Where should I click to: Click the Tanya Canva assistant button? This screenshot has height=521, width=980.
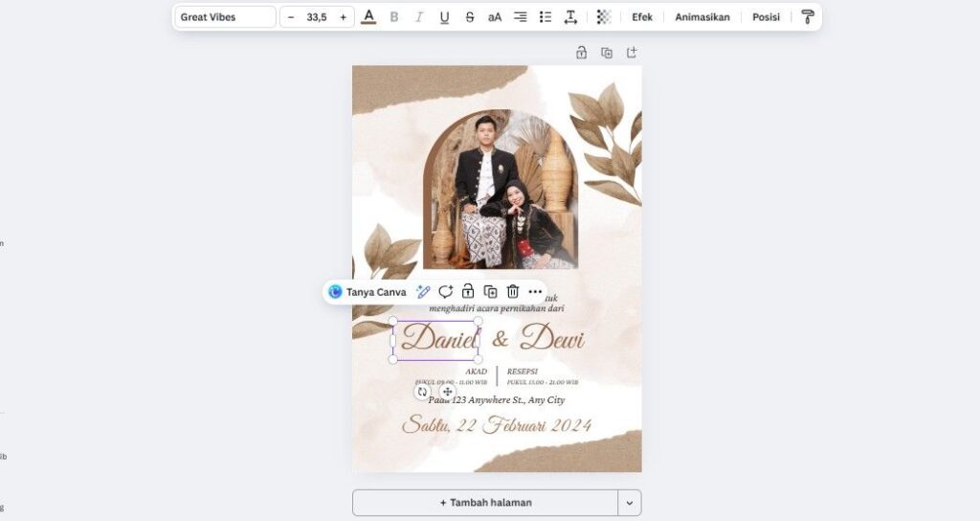point(367,291)
